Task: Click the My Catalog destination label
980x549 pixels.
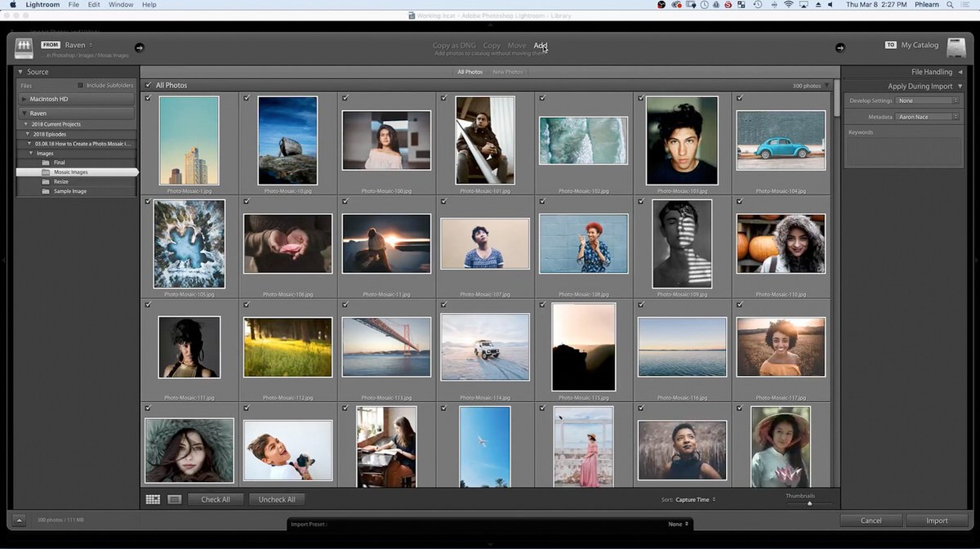Action: [920, 45]
